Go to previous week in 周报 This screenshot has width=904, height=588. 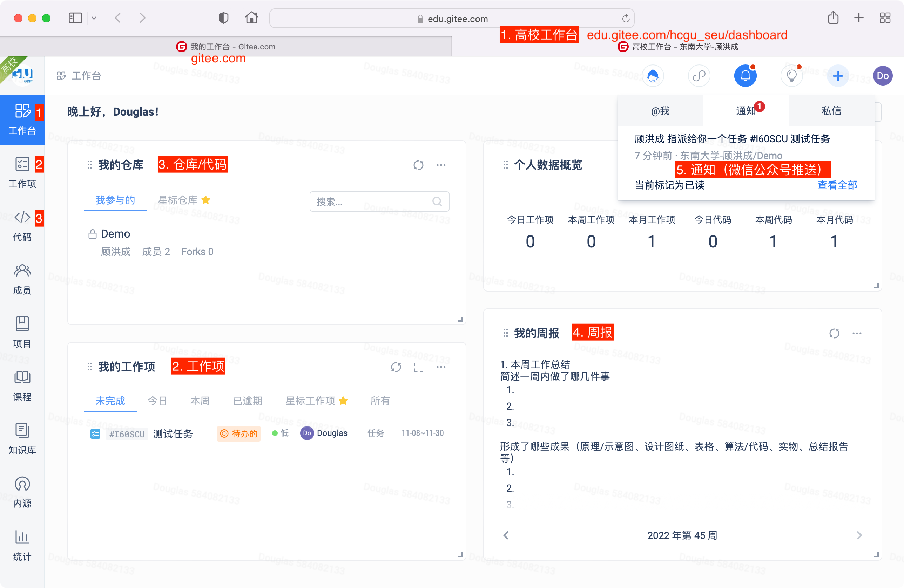506,535
